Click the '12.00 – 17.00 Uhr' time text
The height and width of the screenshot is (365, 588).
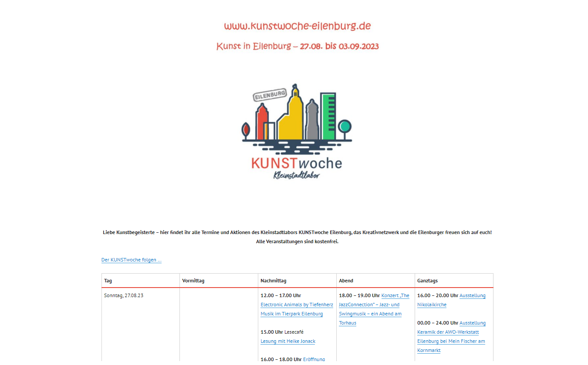(x=281, y=296)
